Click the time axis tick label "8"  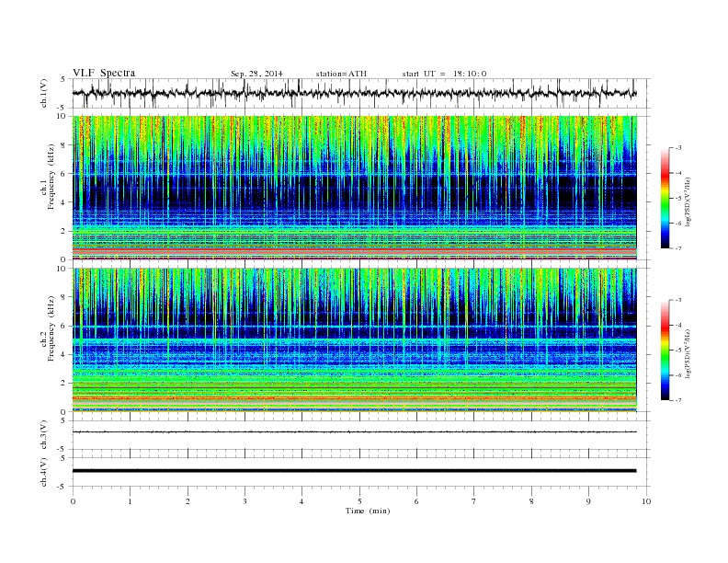[x=531, y=501]
